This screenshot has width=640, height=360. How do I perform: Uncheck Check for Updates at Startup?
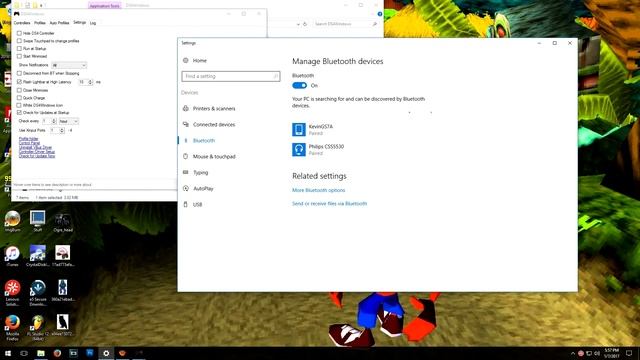[x=19, y=112]
